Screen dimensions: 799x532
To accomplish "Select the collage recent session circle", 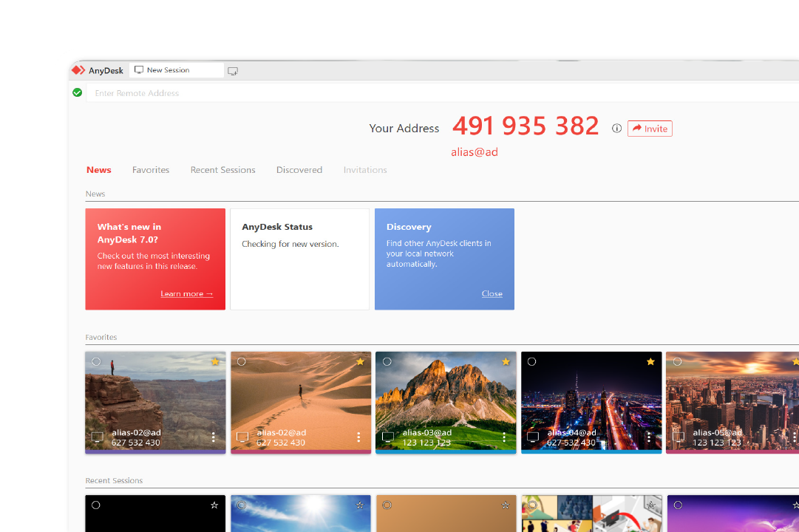I will (x=532, y=505).
